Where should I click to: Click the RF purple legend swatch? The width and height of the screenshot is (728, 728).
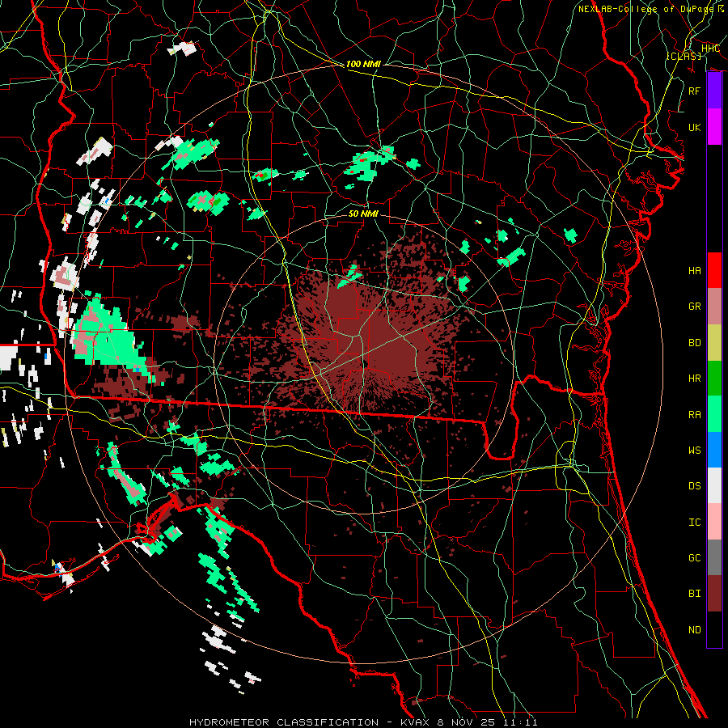pos(714,91)
